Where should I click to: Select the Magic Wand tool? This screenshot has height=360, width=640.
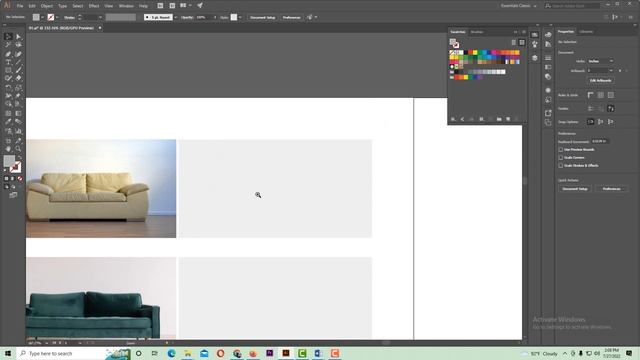coord(8,45)
